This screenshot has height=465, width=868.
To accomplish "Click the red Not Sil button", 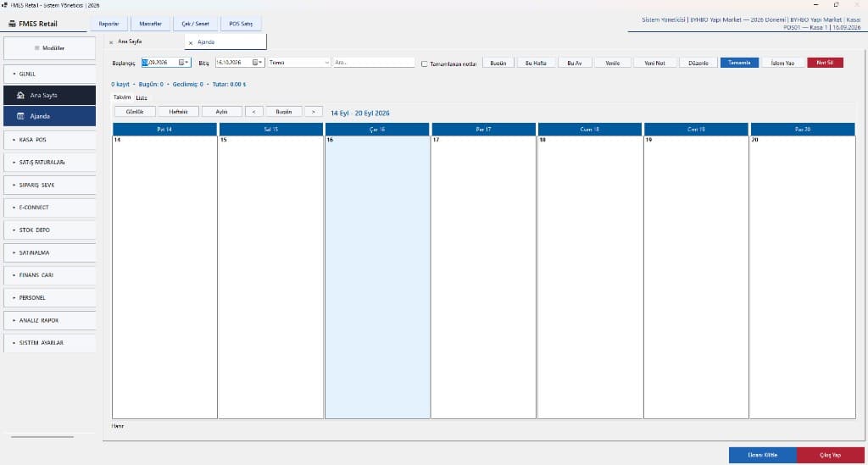I will click(x=825, y=63).
